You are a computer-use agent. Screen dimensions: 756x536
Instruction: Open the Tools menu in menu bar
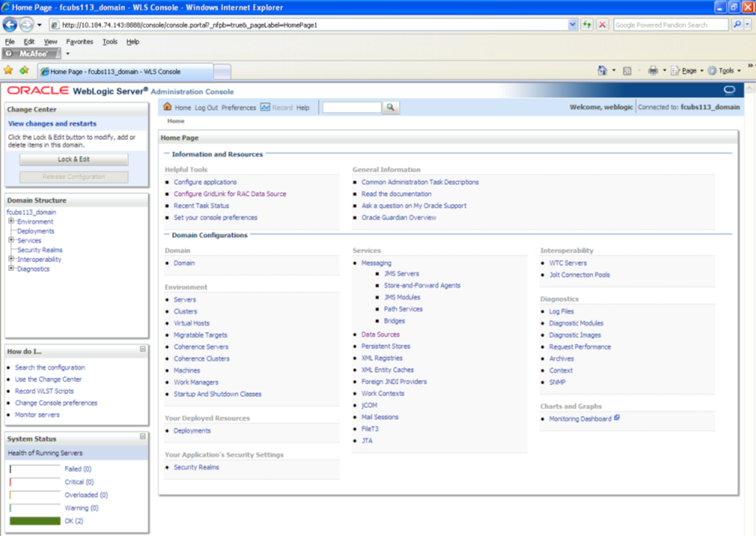(x=110, y=41)
